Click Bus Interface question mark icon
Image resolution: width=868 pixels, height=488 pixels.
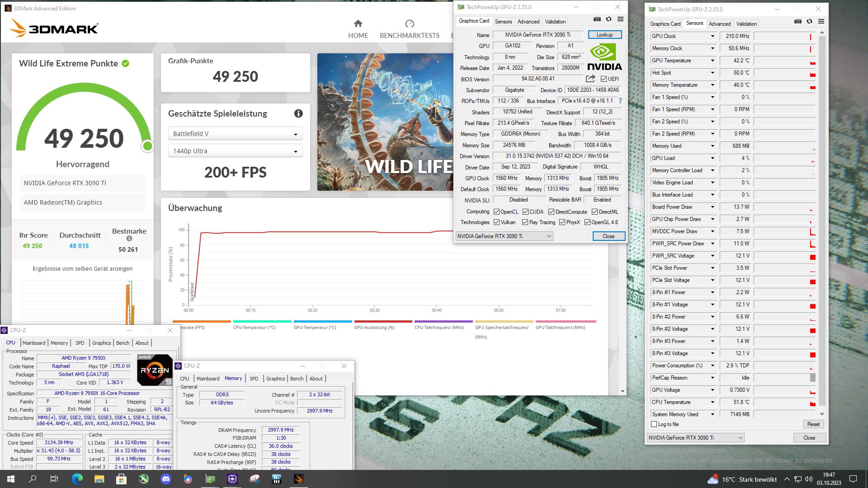620,101
